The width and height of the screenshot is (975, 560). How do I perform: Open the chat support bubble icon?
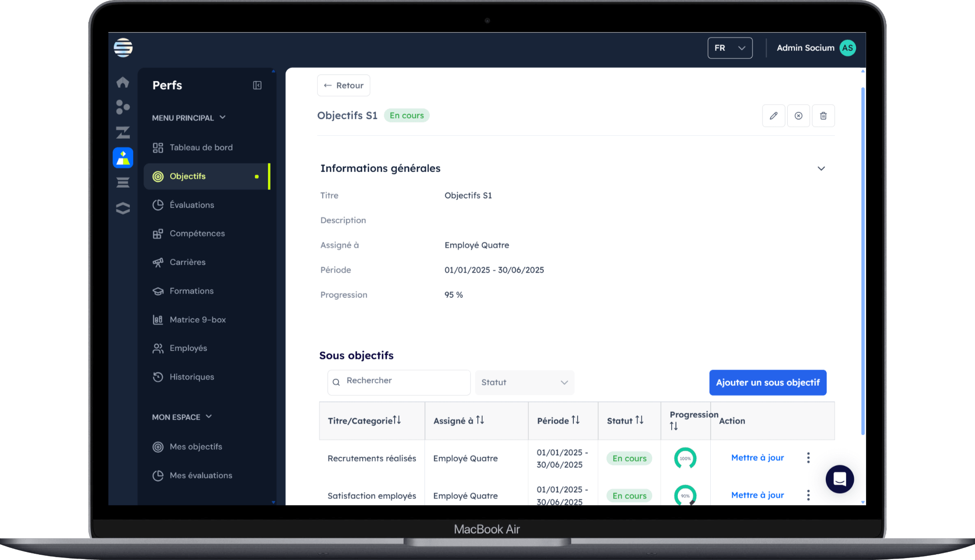839,479
